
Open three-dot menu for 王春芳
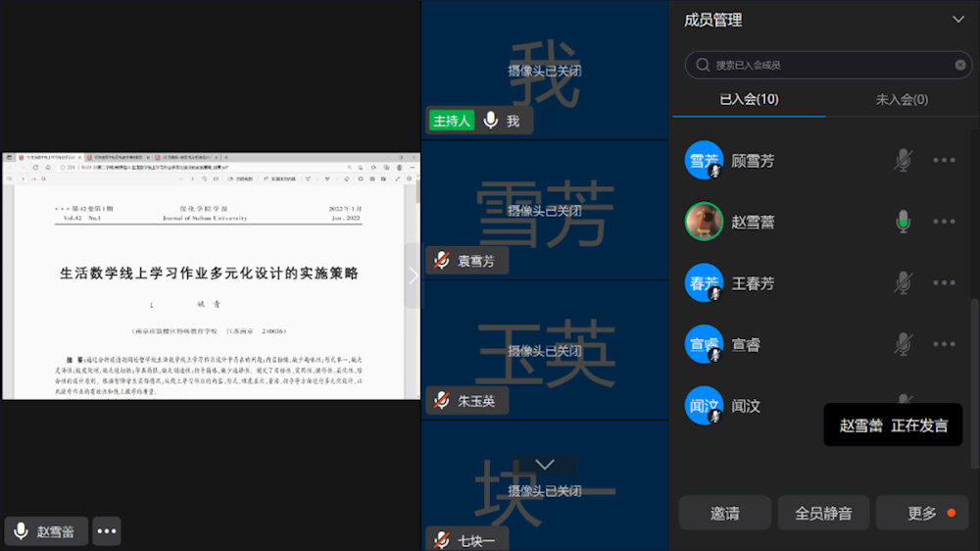(x=944, y=283)
